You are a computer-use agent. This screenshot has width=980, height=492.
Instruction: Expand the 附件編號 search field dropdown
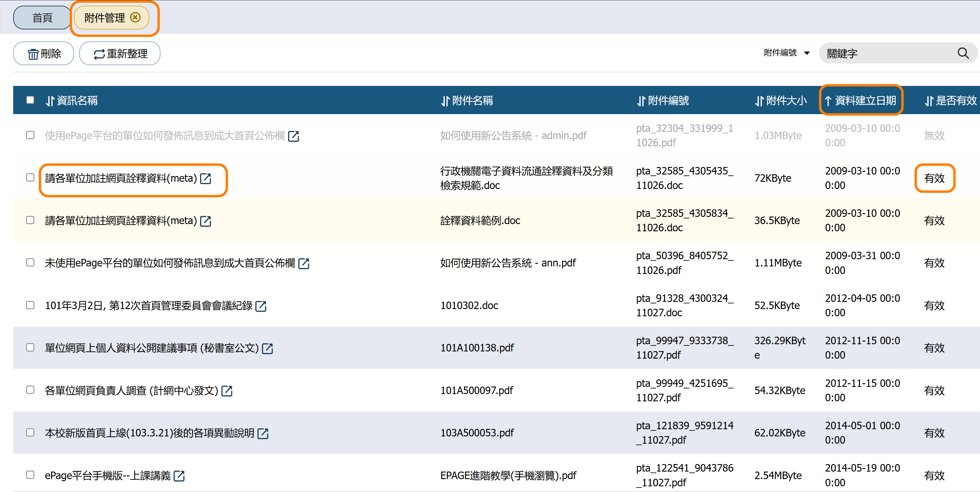[x=786, y=53]
